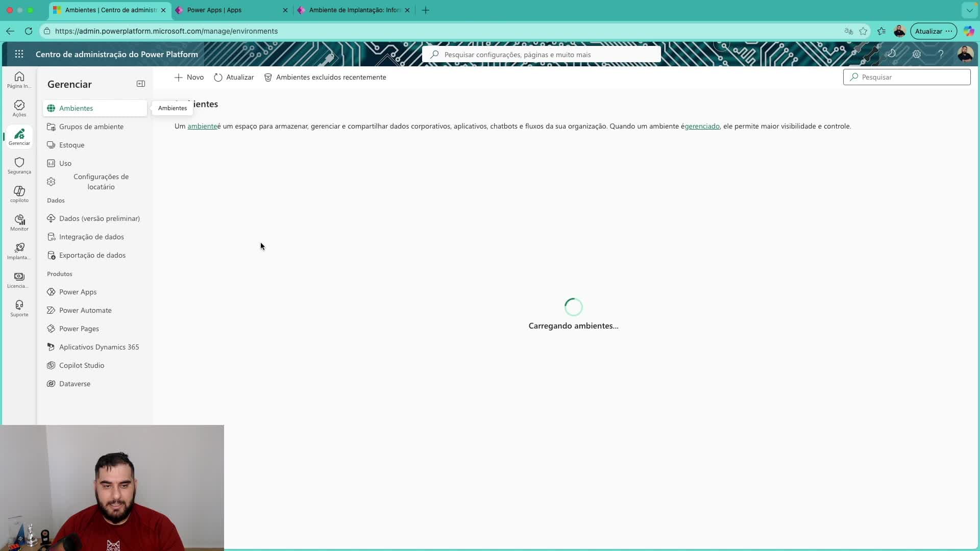The image size is (980, 551).
Task: Toggle dark mode with the moon icon
Action: (x=893, y=54)
